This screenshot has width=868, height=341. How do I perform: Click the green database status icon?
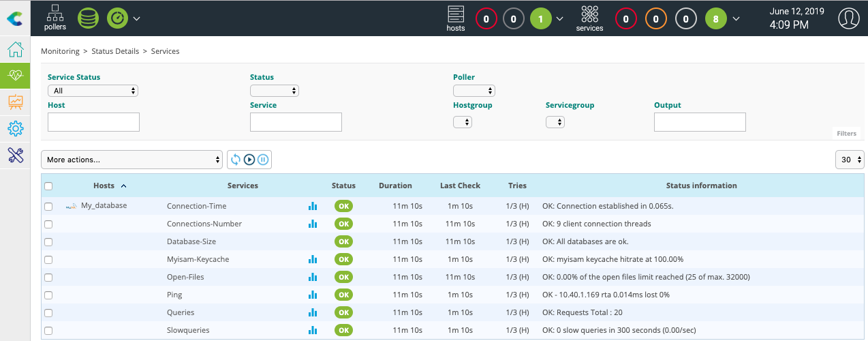point(88,18)
